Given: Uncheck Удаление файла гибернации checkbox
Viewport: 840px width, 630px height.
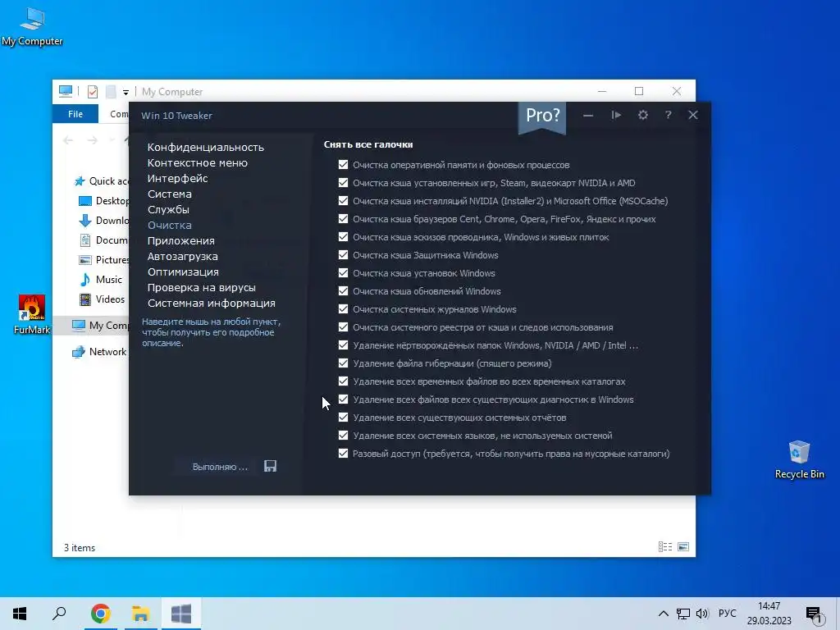Looking at the screenshot, I should [x=344, y=363].
